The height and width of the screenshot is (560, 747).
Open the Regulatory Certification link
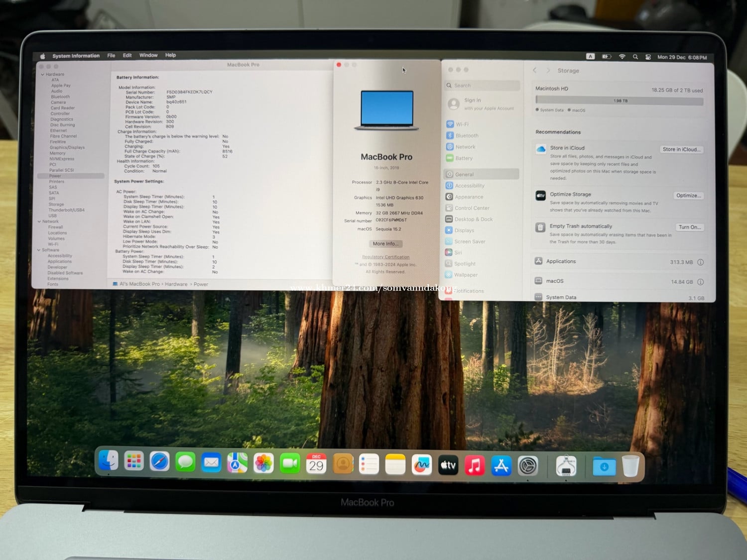pos(385,257)
